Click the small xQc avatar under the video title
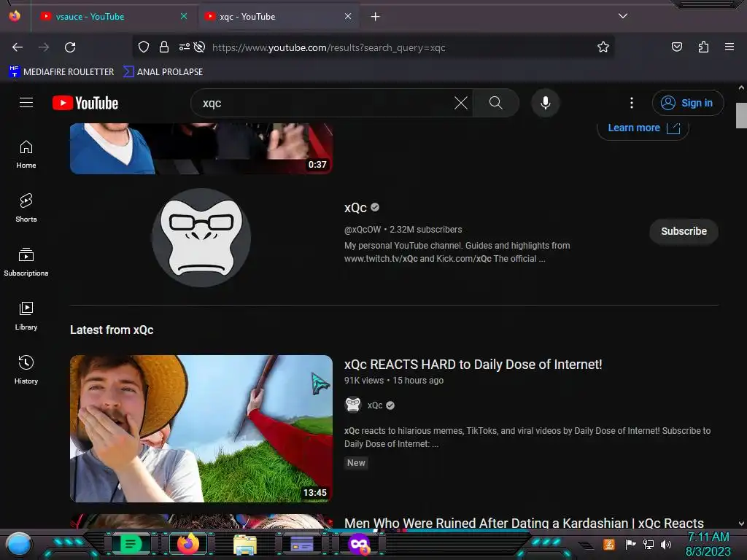Image resolution: width=747 pixels, height=560 pixels. click(353, 405)
